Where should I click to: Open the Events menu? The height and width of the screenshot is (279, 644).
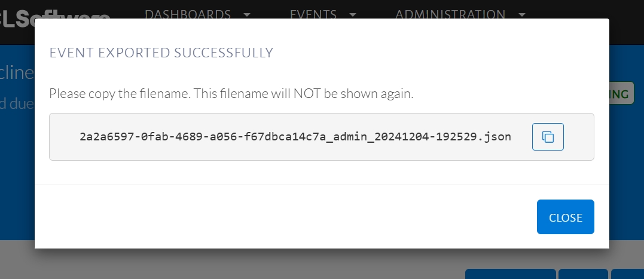coord(313,14)
